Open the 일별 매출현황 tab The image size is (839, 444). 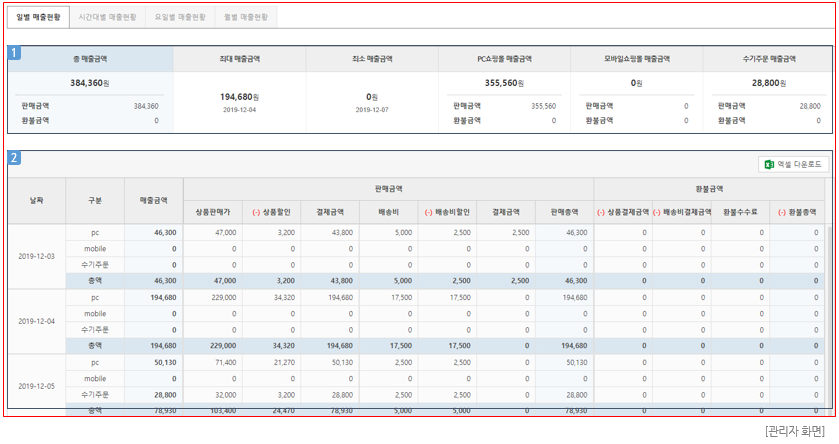click(38, 17)
